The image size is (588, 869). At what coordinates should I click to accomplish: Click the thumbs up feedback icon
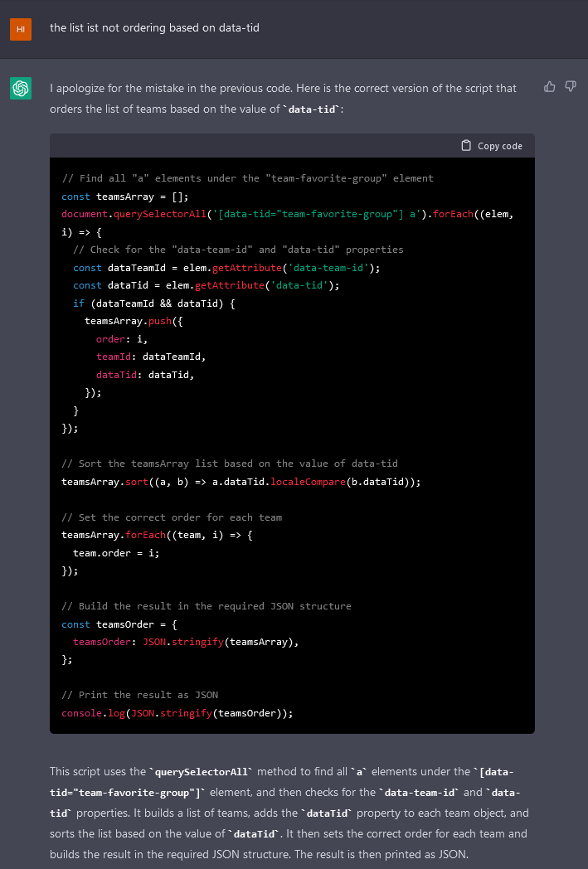tap(549, 86)
